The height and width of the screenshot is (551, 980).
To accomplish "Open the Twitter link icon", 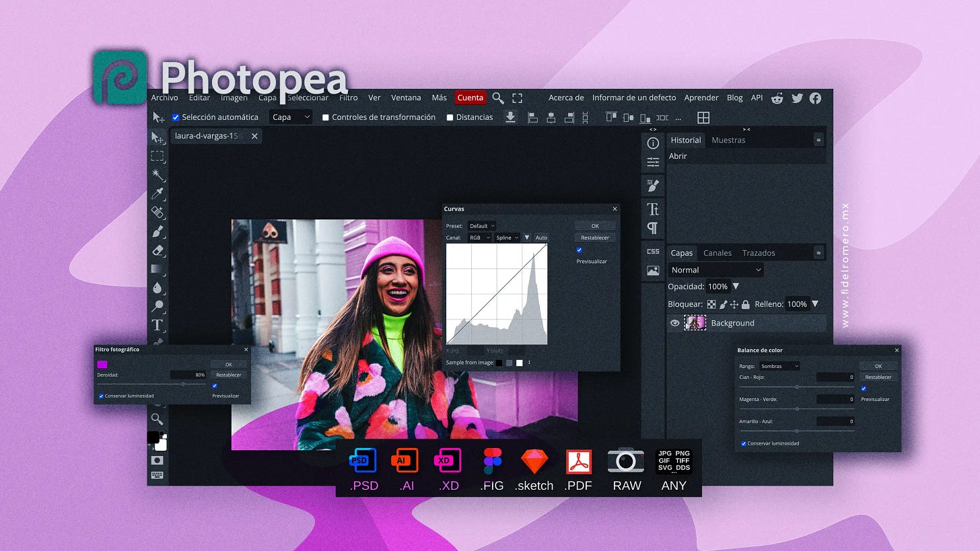I will pyautogui.click(x=797, y=98).
